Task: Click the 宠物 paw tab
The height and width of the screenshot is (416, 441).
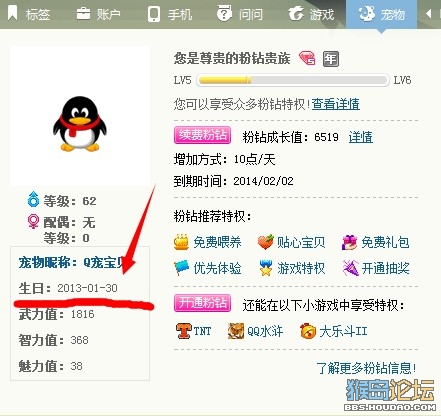Action: (x=381, y=14)
